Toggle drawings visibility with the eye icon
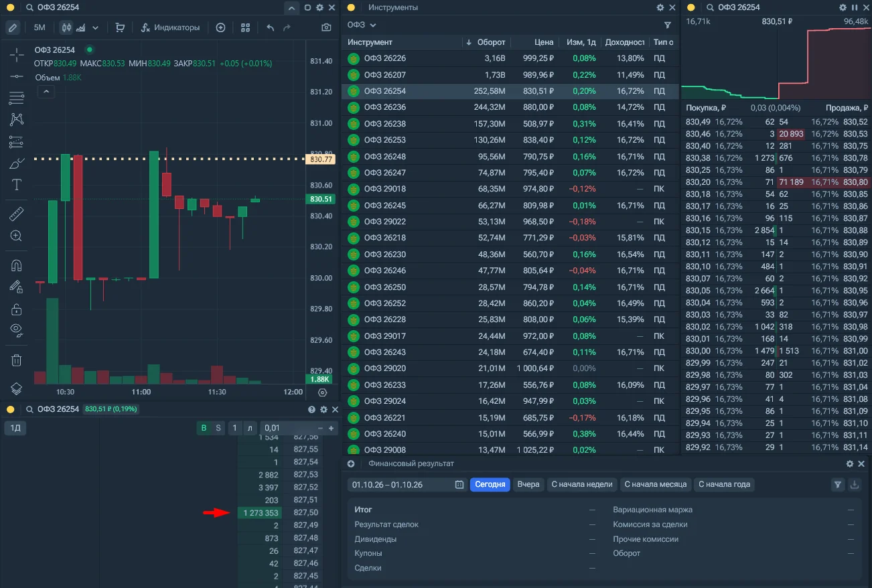The width and height of the screenshot is (872, 588). [x=17, y=329]
